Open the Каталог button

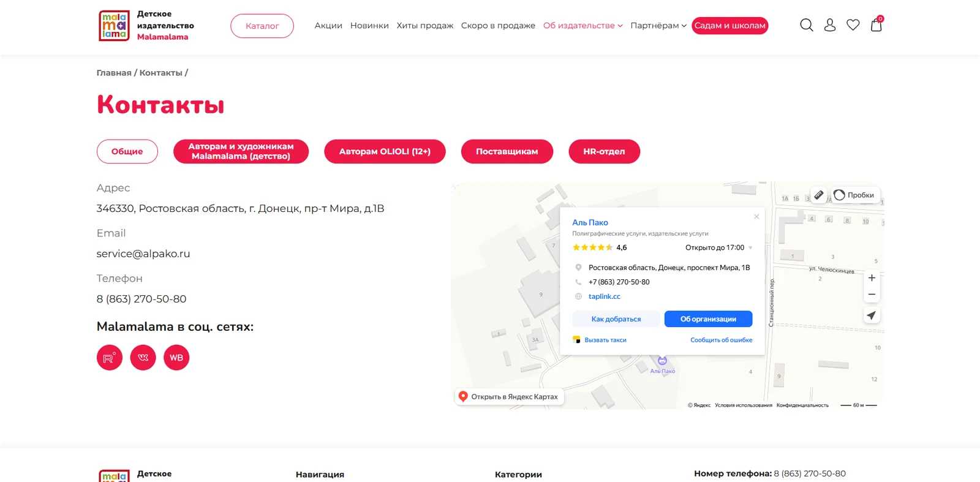click(x=262, y=26)
